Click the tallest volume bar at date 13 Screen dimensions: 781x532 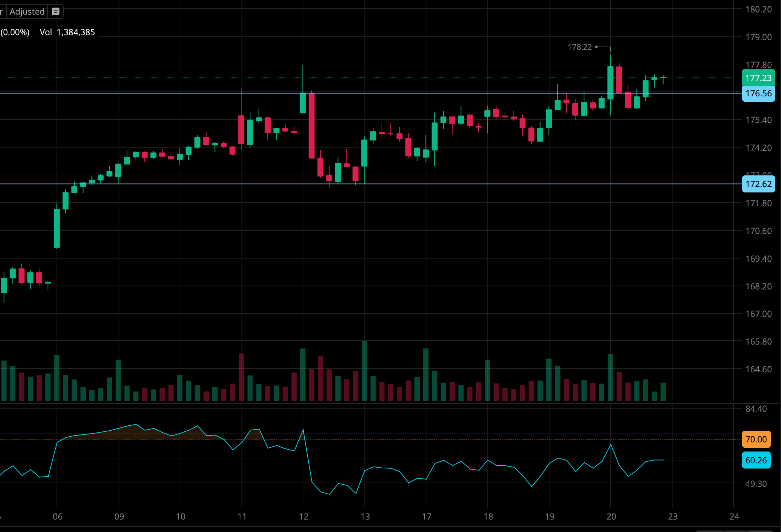pyautogui.click(x=364, y=371)
